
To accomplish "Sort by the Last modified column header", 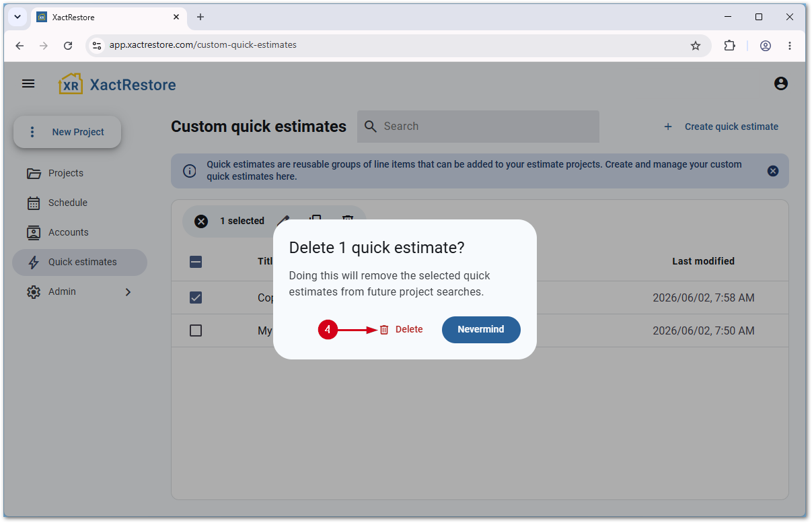I will pos(703,261).
